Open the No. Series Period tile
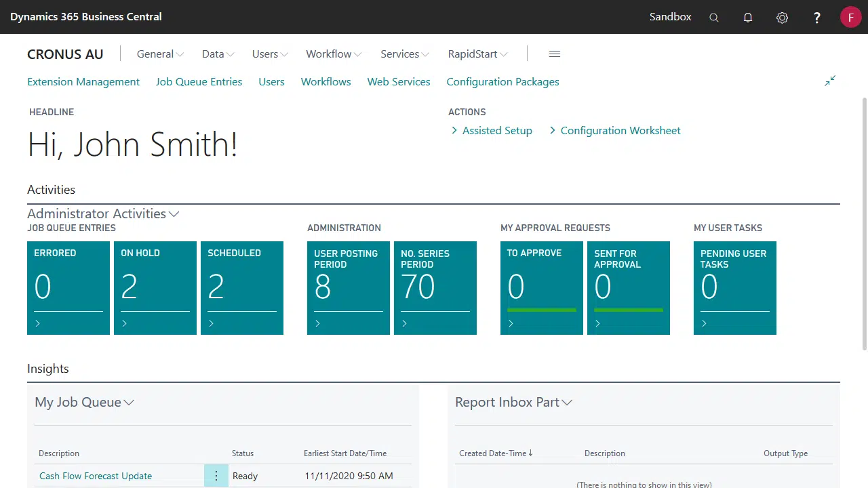868x488 pixels. point(435,288)
